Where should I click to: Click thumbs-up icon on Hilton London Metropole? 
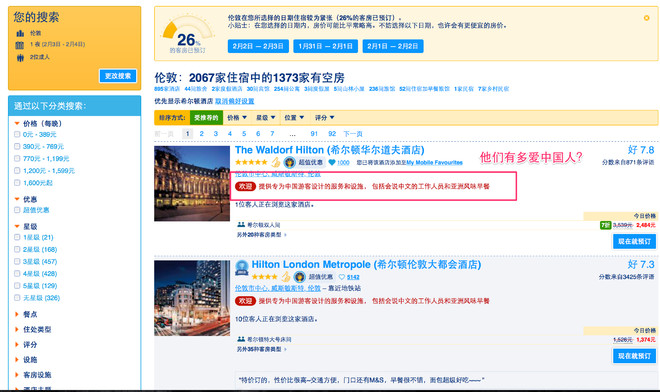click(x=286, y=277)
